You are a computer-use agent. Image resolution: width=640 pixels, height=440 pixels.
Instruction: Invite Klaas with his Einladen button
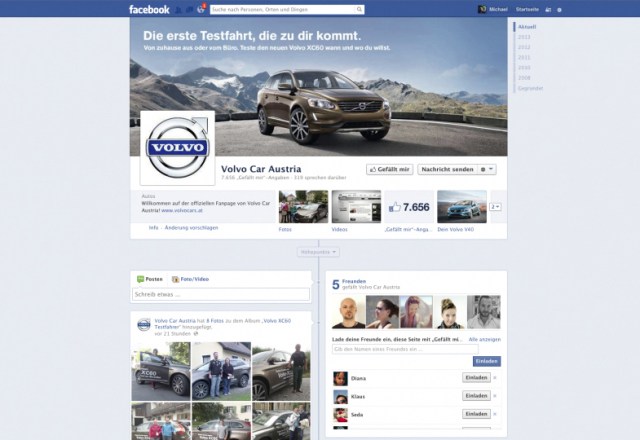point(476,396)
